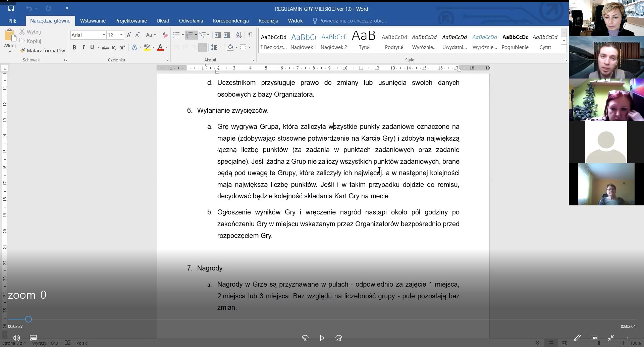This screenshot has height=347, width=644.
Task: Decrease indent icon
Action: click(x=218, y=35)
